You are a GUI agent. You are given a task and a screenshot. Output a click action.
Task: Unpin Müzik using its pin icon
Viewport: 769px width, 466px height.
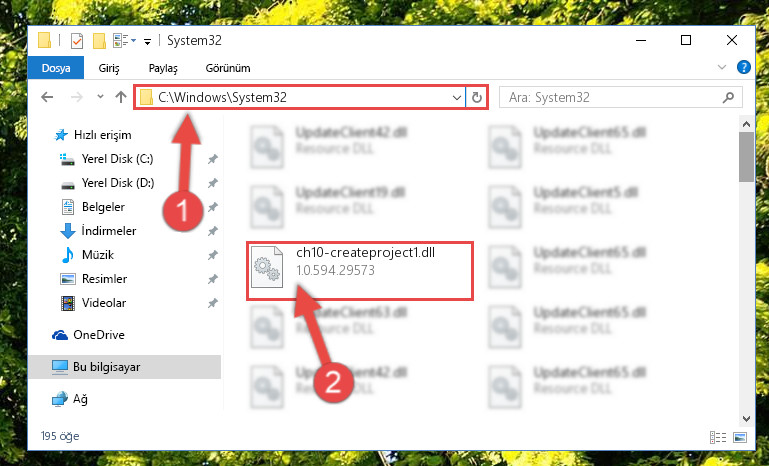click(x=212, y=255)
